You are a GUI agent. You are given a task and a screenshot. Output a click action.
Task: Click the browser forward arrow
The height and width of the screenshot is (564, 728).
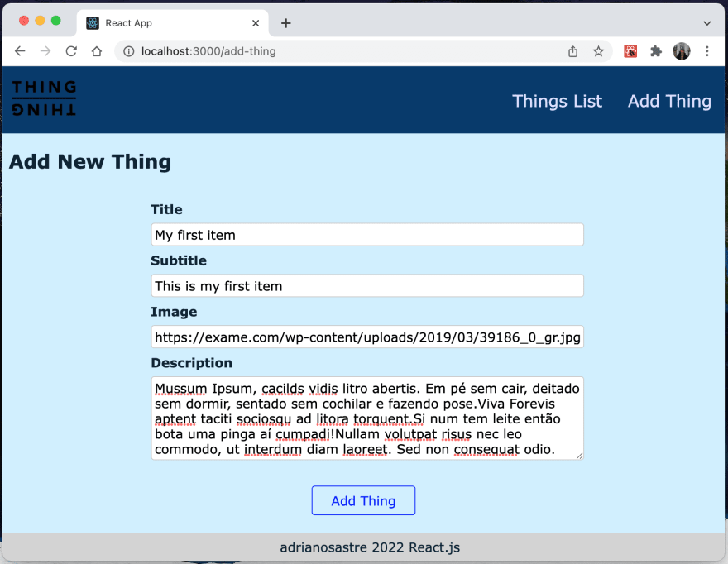45,51
